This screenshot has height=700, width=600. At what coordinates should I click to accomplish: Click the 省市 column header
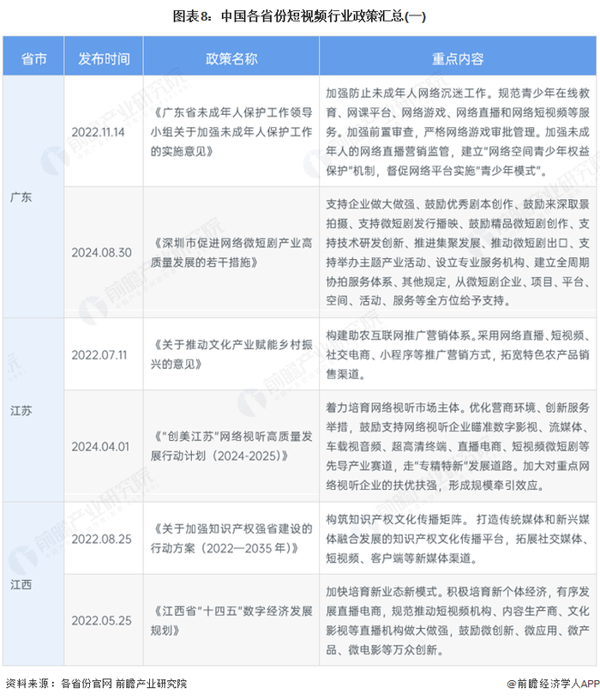pyautogui.click(x=33, y=58)
